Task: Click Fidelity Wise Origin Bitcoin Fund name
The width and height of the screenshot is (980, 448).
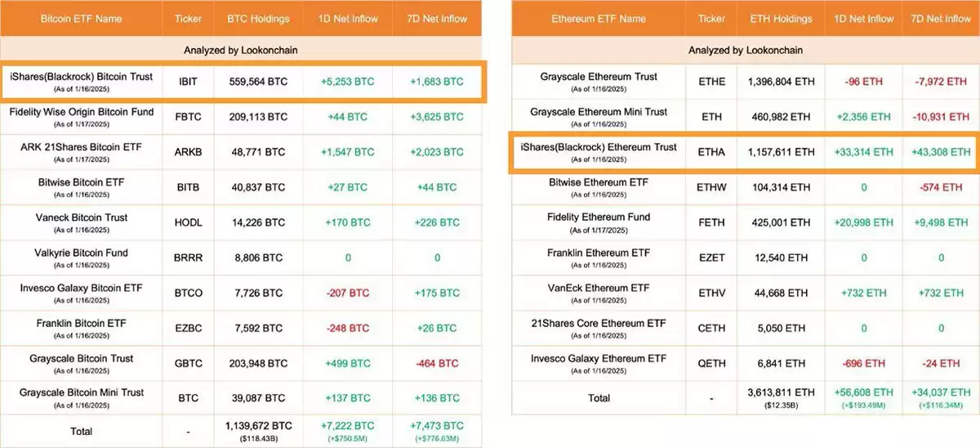Action: pyautogui.click(x=81, y=111)
